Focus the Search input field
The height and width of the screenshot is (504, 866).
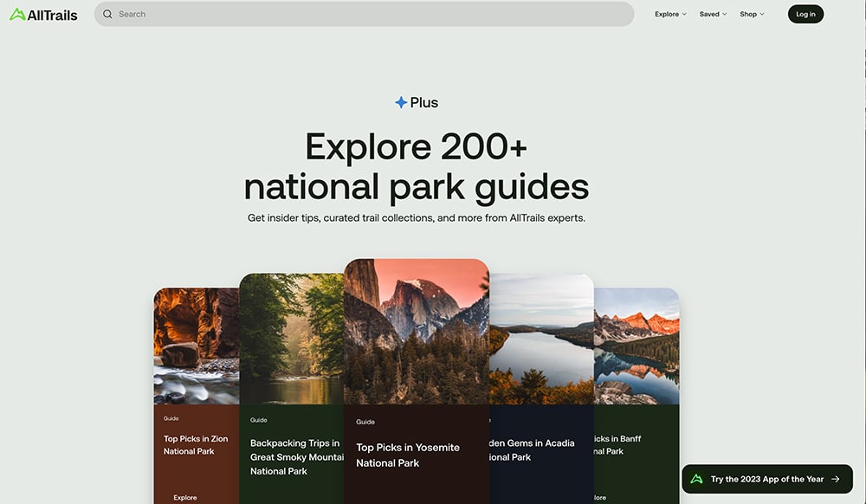click(x=364, y=14)
